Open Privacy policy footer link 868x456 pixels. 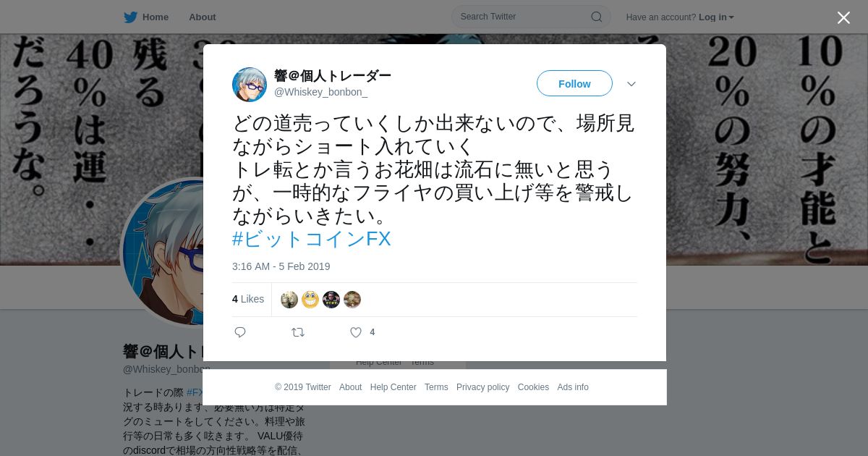(483, 387)
